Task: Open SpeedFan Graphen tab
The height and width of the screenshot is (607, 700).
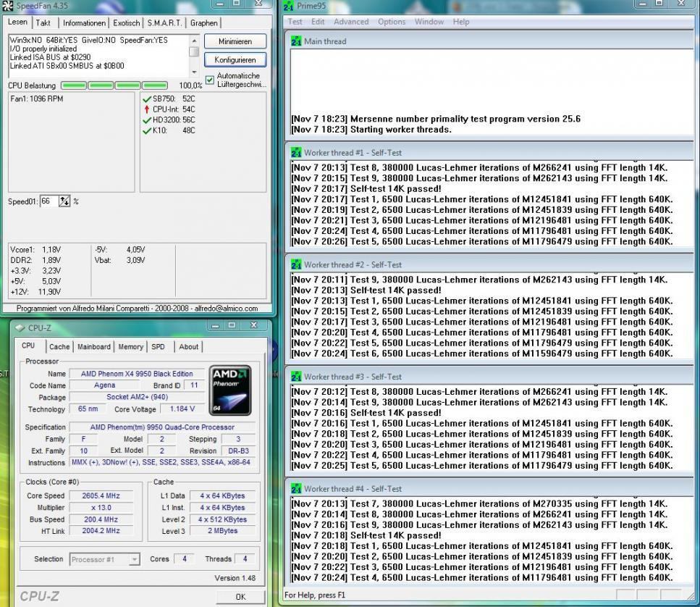Action: pos(204,22)
